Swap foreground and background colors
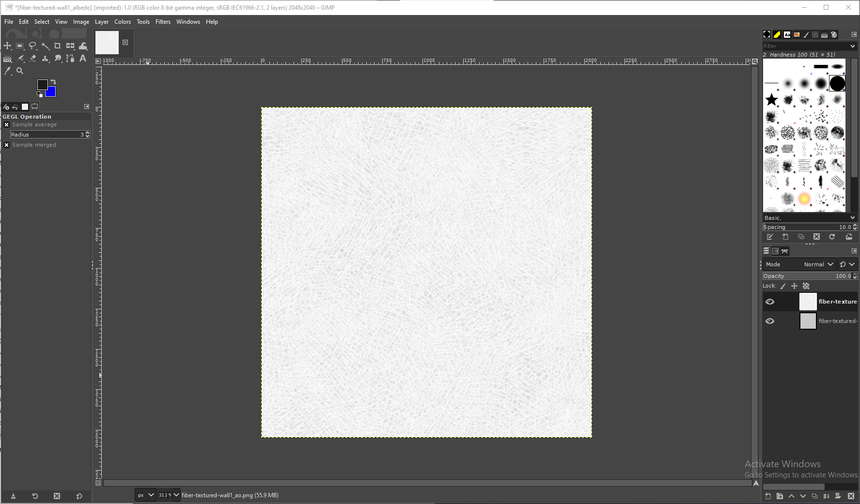 coord(53,82)
